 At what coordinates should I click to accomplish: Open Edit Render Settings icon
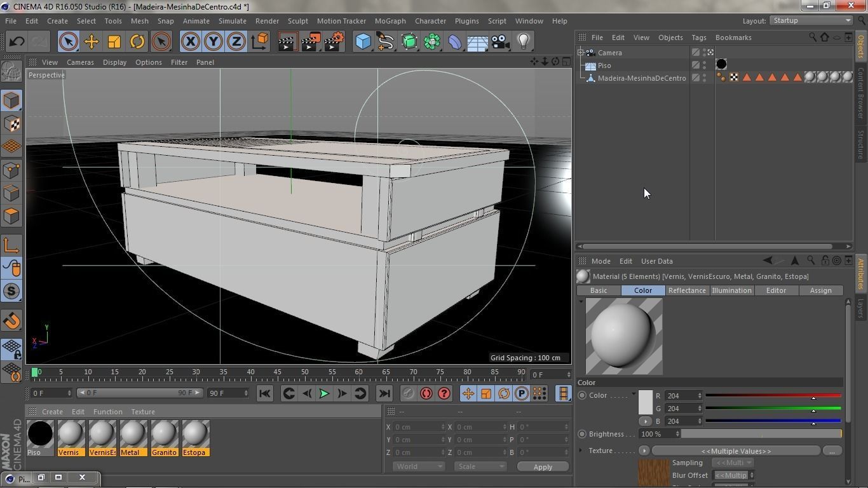[x=334, y=42]
